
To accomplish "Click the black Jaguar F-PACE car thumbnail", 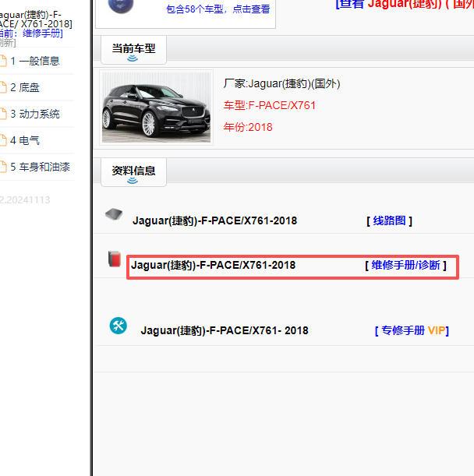I will [x=156, y=108].
